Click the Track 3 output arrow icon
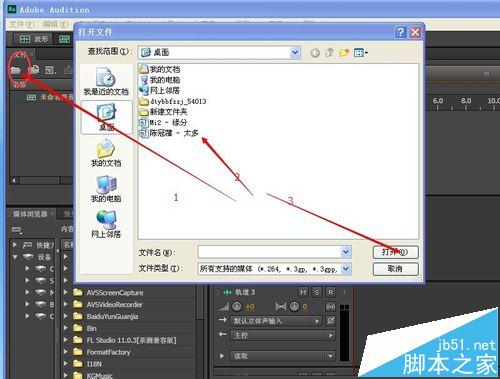Image resolution: width=500 pixels, height=379 pixels. click(223, 334)
